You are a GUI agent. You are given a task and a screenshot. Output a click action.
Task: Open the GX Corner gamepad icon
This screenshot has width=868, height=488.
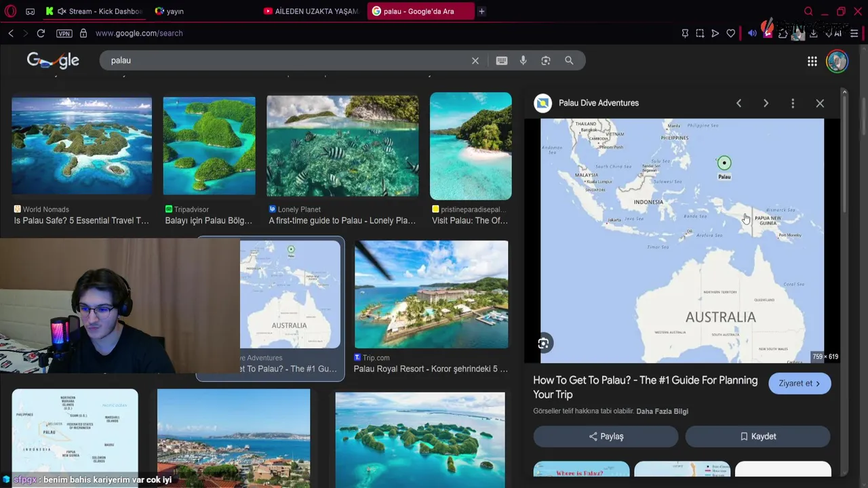[x=30, y=11]
